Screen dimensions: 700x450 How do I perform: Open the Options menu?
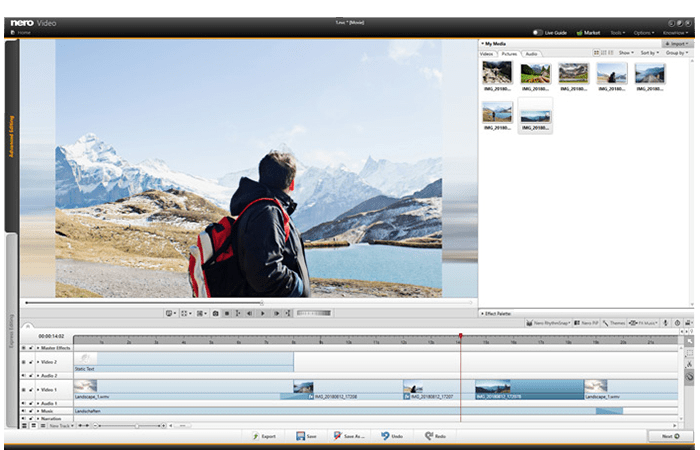tap(644, 33)
